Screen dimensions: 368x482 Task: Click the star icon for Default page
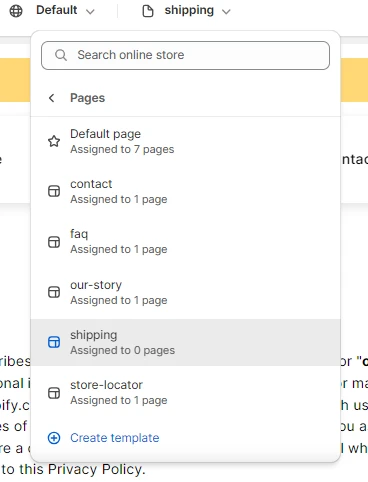[54, 141]
